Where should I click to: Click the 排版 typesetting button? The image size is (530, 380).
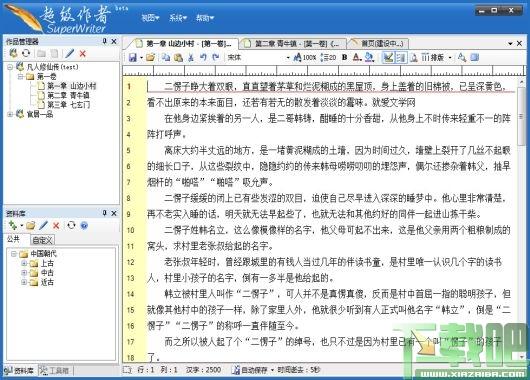433,57
